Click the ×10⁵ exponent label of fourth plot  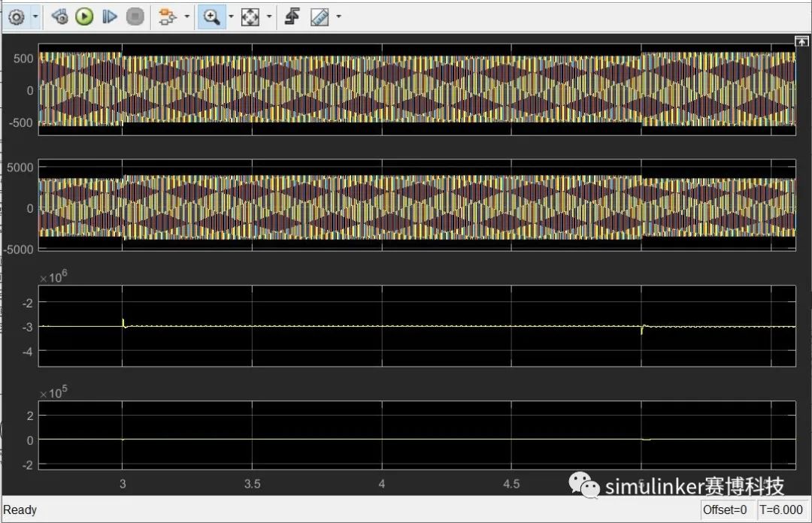point(54,392)
